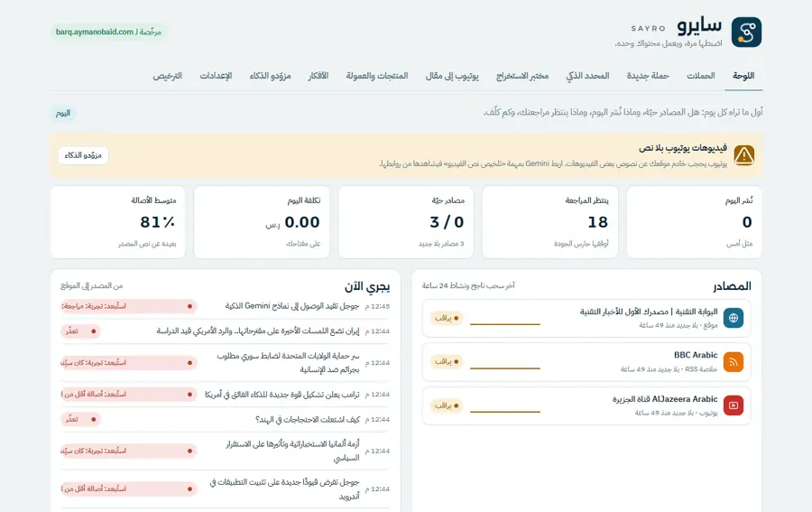Open the الإعدادات tab

click(216, 76)
